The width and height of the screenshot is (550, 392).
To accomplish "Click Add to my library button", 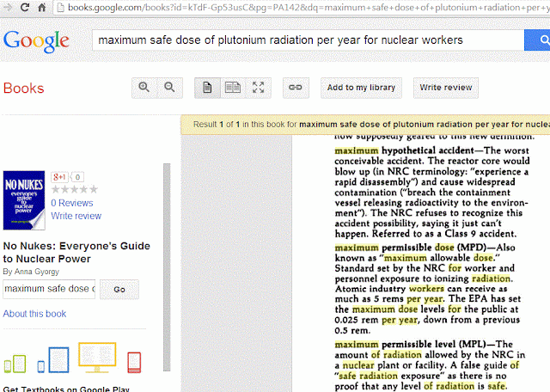I will [x=361, y=88].
